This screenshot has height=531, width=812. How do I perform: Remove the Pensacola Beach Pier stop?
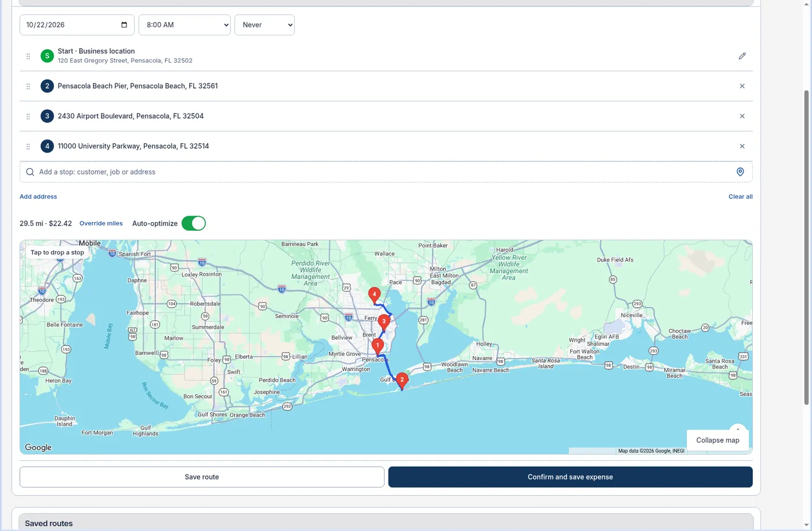[x=742, y=86]
